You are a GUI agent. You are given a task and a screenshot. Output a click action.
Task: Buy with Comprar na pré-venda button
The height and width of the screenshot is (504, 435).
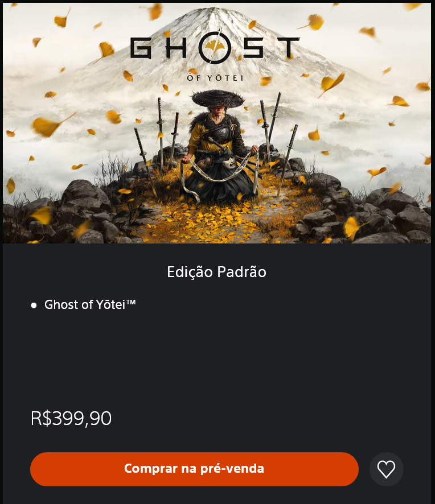pos(194,469)
